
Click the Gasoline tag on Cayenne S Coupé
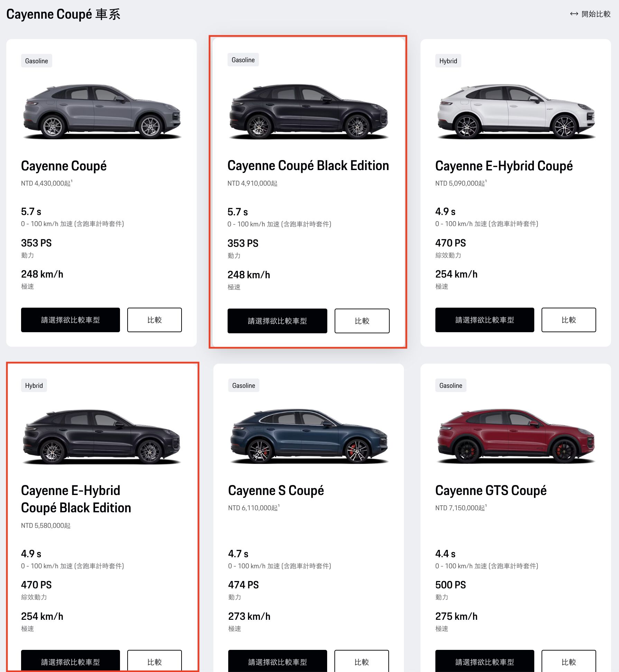(243, 385)
